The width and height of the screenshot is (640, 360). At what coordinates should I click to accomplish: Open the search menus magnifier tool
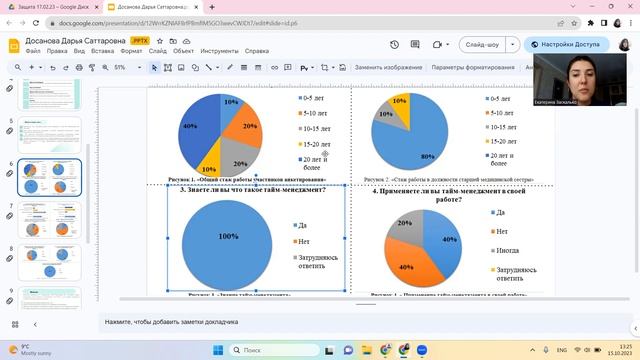click(18, 67)
